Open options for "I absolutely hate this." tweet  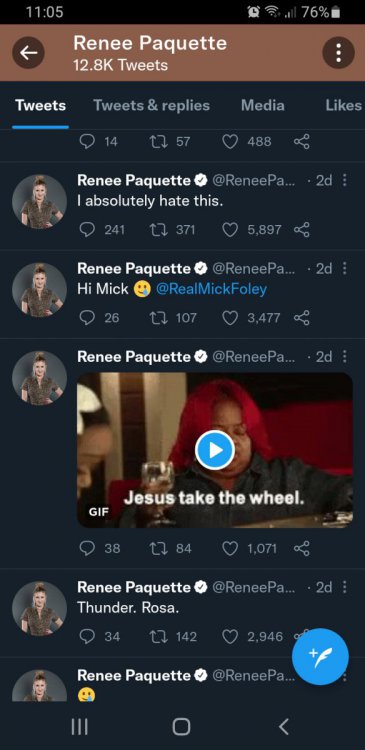click(x=345, y=180)
